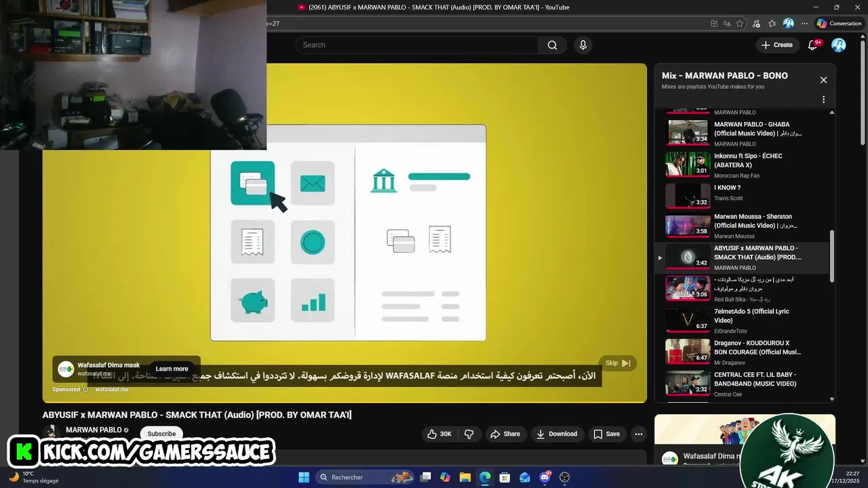Save video to a playlist
This screenshot has height=488, width=868.
(x=607, y=434)
